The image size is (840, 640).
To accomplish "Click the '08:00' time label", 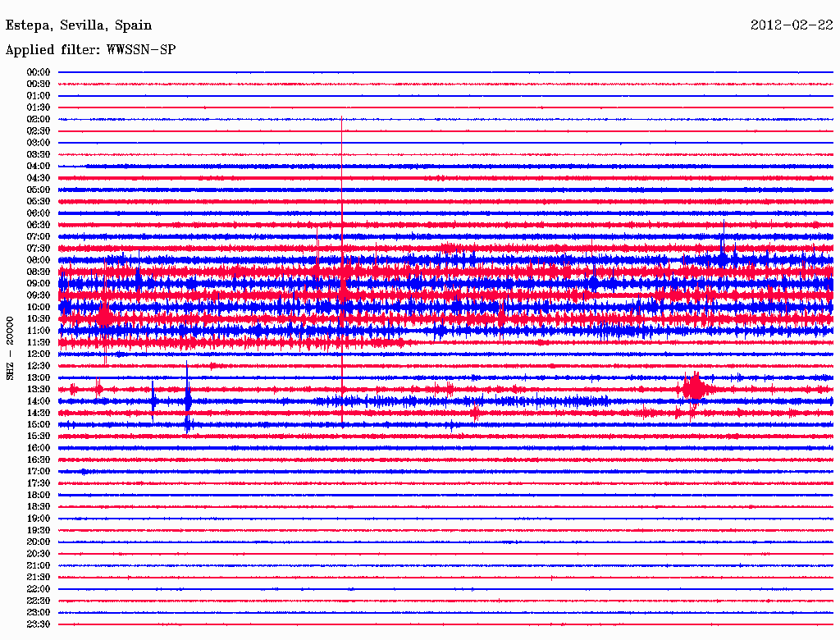I will (38, 260).
